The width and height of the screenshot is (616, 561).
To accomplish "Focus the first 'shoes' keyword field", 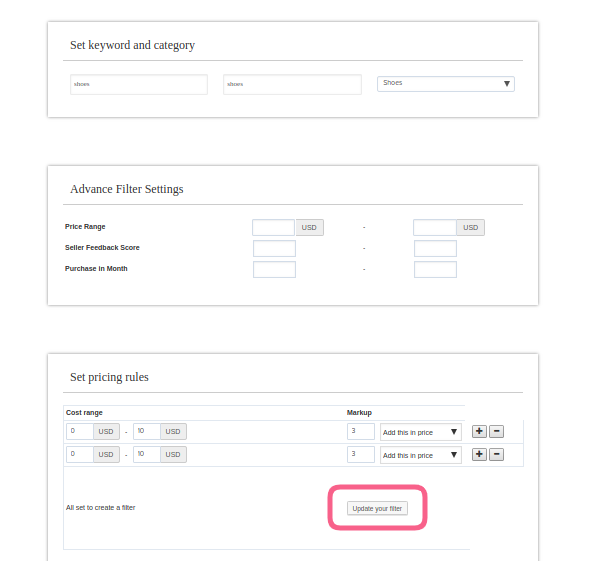I will [138, 85].
